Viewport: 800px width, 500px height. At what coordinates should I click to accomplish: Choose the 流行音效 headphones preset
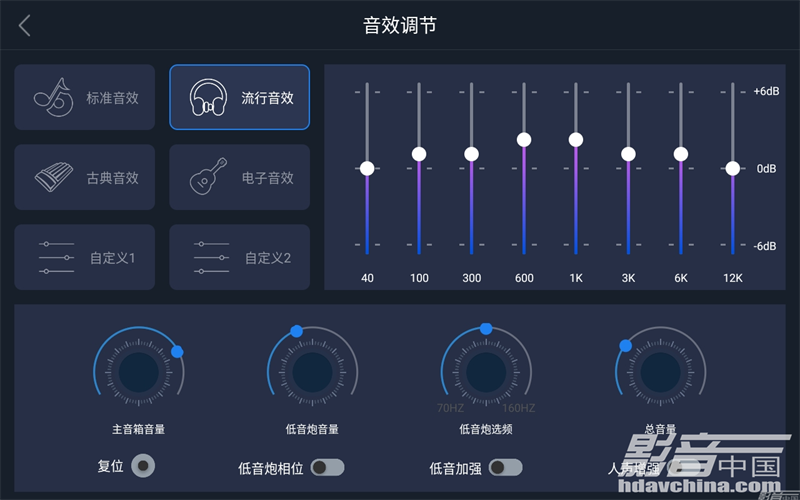(x=239, y=97)
